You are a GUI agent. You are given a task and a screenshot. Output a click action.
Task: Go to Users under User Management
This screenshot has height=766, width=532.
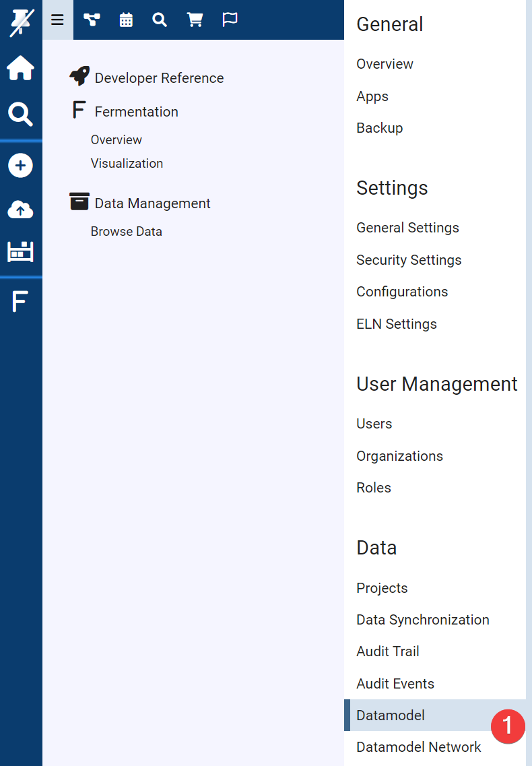pyautogui.click(x=374, y=424)
